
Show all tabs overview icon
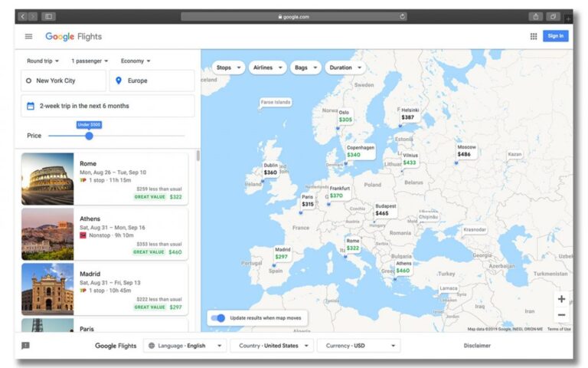553,17
